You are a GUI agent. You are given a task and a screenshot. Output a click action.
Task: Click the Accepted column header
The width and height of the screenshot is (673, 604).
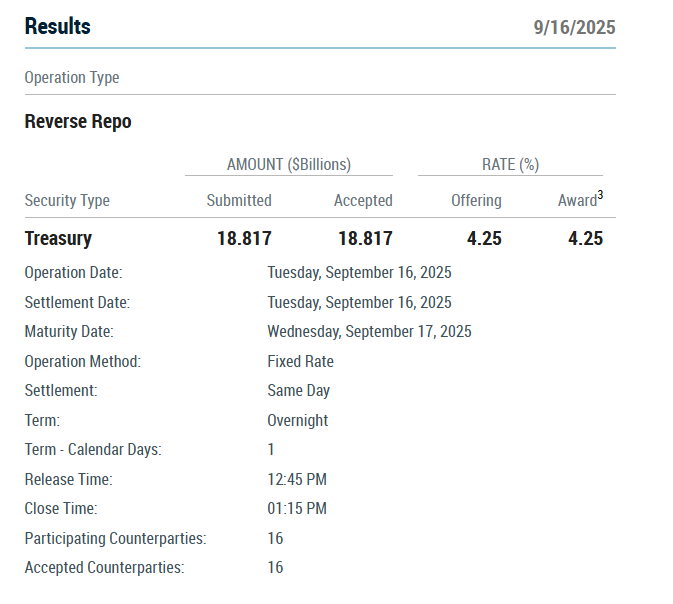point(363,200)
